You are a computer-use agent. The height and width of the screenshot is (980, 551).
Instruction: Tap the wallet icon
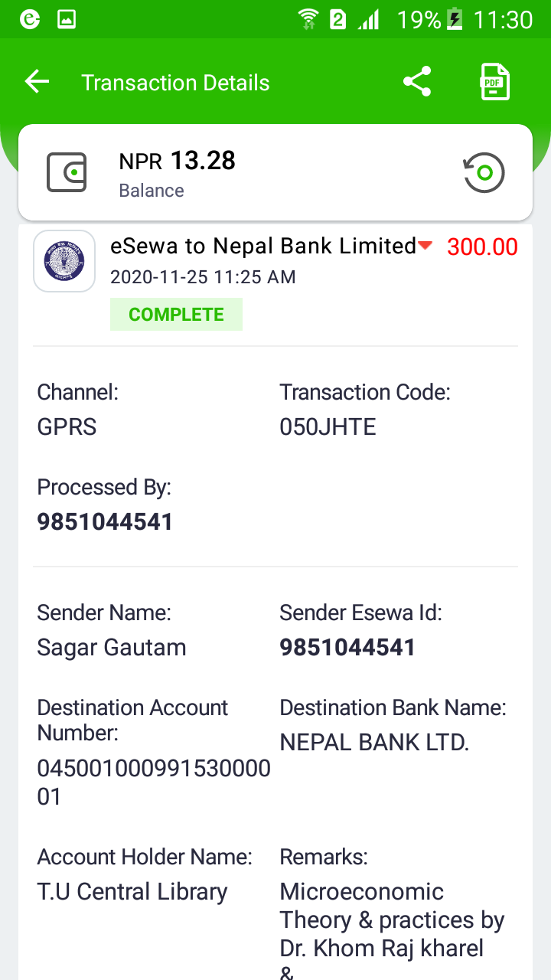click(x=67, y=173)
